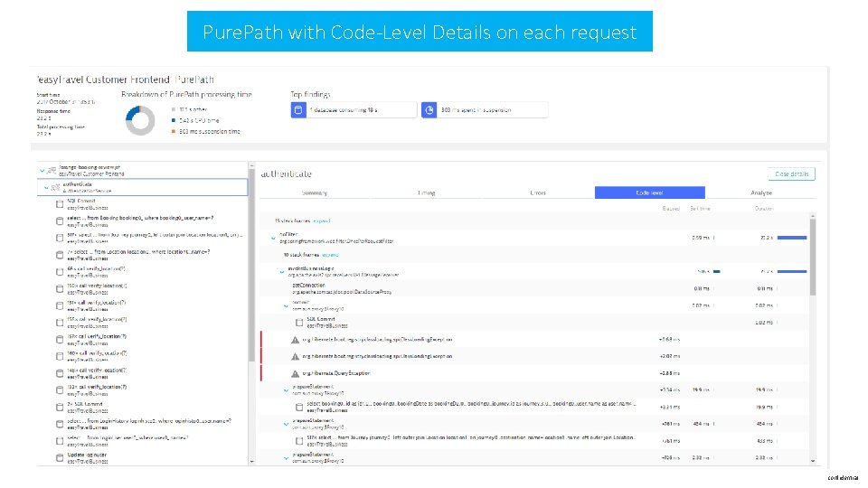Open the Timing tab
This screenshot has width=868, height=488.
coord(426,192)
